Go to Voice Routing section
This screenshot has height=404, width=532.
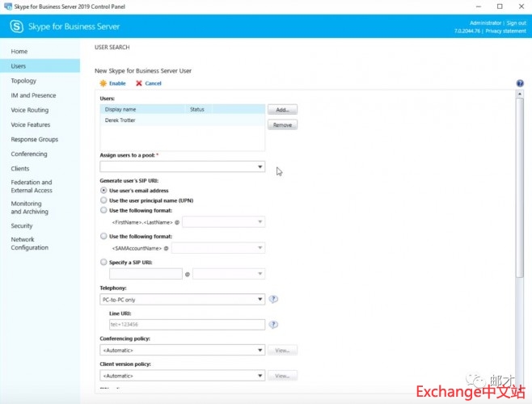[29, 110]
